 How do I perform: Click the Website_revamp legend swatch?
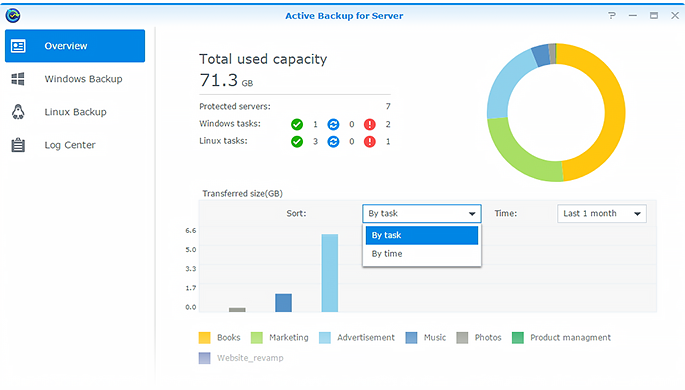204,358
